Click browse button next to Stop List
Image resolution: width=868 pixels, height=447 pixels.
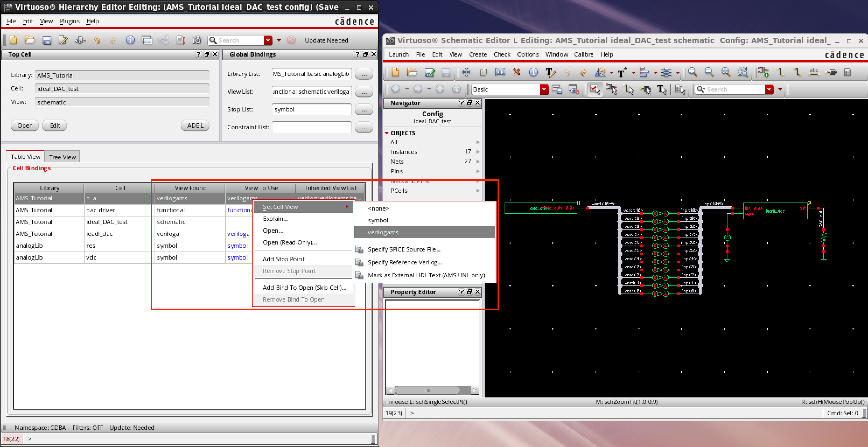pos(364,109)
